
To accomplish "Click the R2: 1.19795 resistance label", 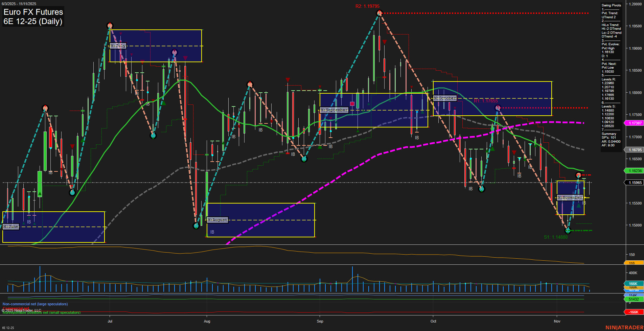I will click(367, 6).
